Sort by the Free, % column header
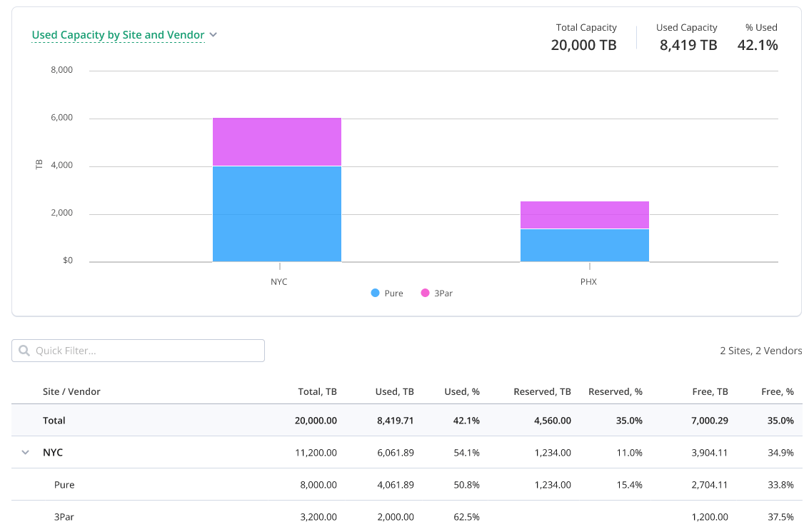809x532 pixels. point(778,391)
